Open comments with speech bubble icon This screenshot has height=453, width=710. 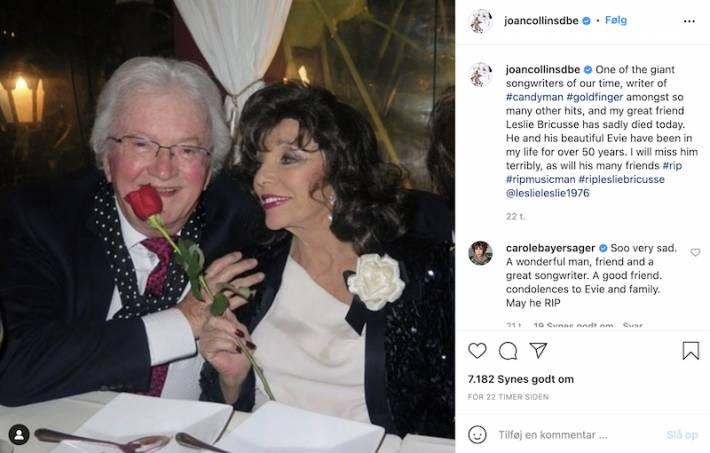508,351
